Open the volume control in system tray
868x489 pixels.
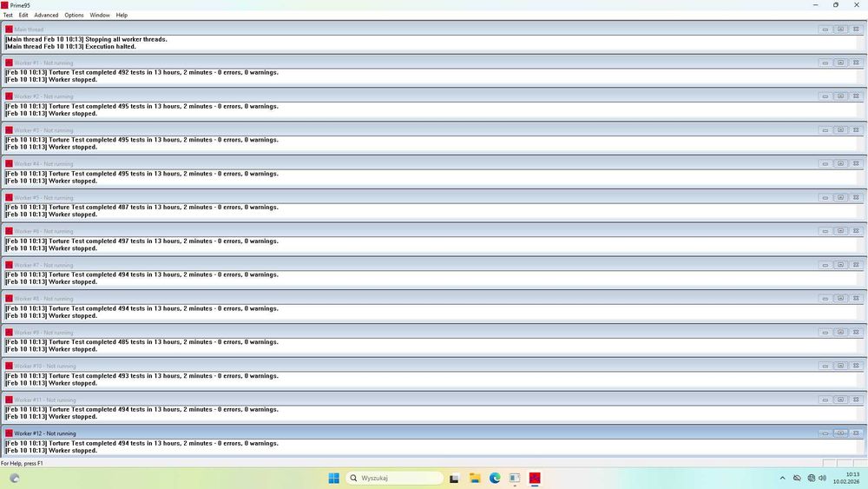(x=823, y=478)
